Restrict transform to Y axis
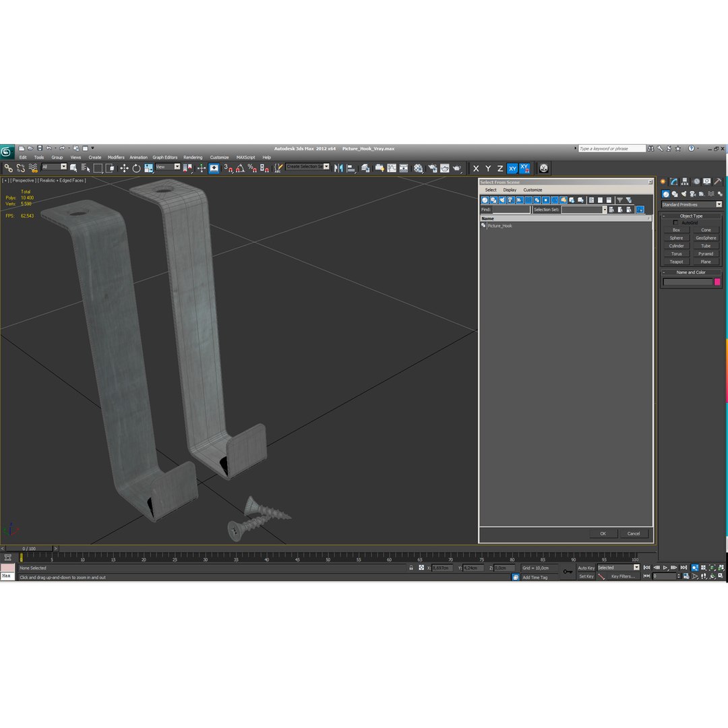 point(488,169)
